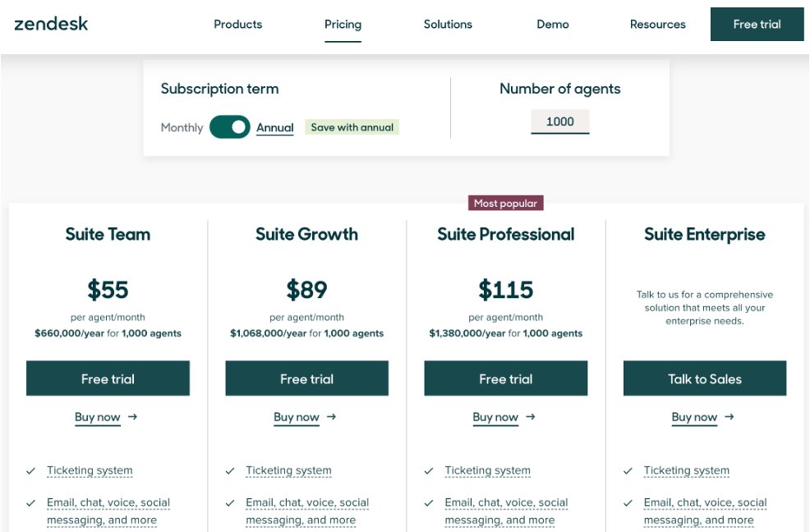Image resolution: width=810 pixels, height=532 pixels.
Task: Click the Free trial button in the header
Action: pos(757,24)
